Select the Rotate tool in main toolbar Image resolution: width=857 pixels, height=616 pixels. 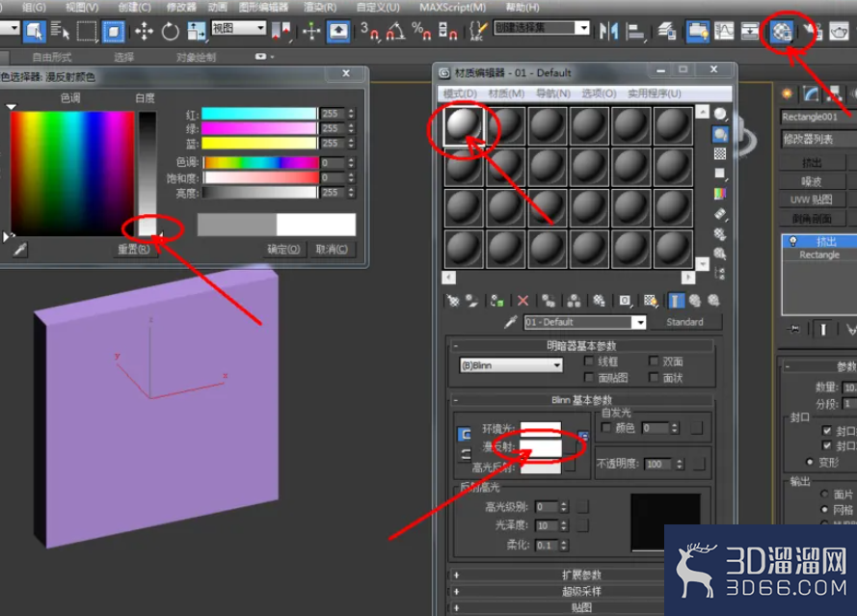[x=170, y=31]
